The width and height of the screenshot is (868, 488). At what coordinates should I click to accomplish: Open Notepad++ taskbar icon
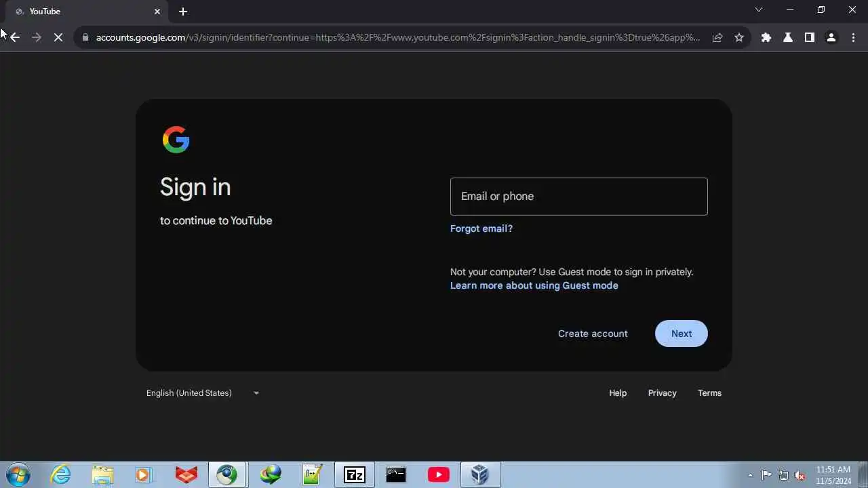coord(313,474)
